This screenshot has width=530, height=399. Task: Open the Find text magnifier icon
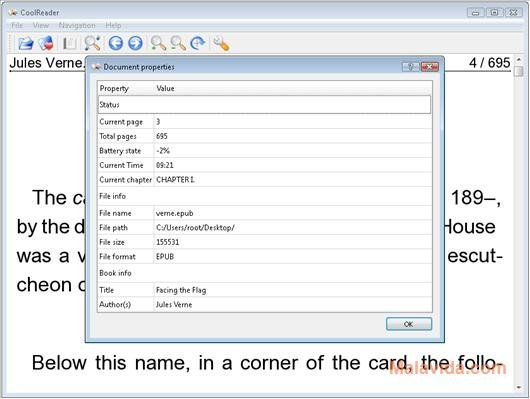92,43
